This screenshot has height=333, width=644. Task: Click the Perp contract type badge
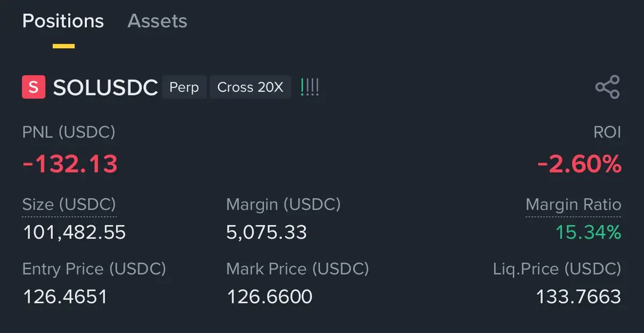(184, 88)
